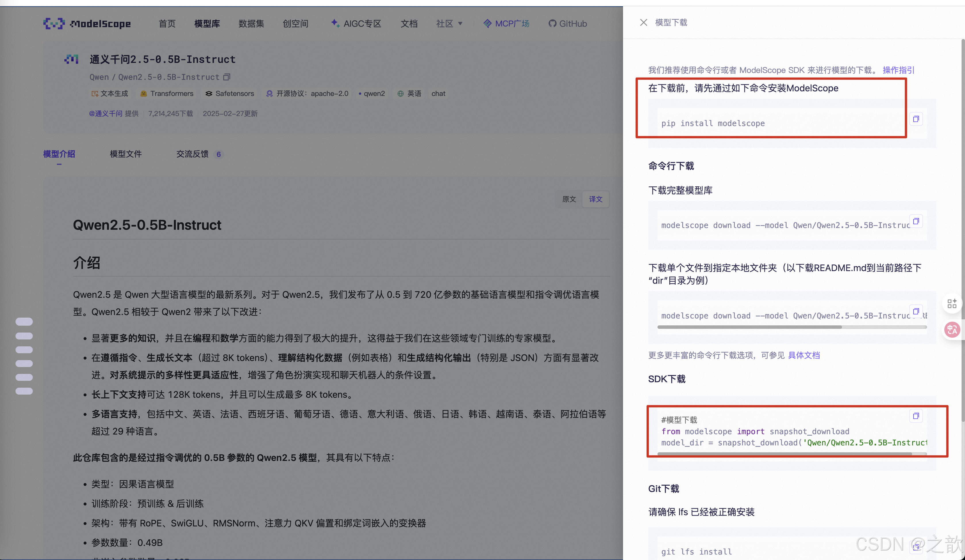Viewport: 965px width, 560px height.
Task: Close the 模型下载 panel with the X icon
Action: pyautogui.click(x=643, y=23)
